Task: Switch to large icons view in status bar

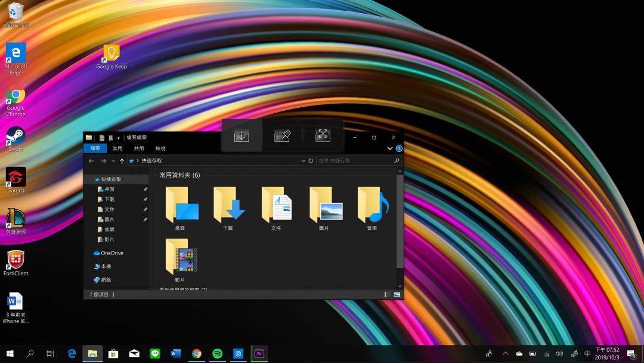Action: pyautogui.click(x=397, y=294)
